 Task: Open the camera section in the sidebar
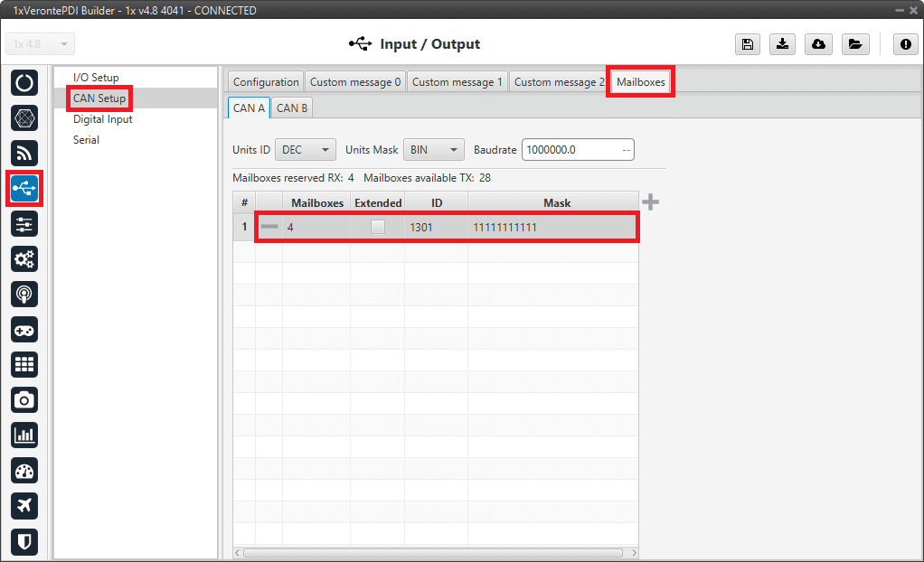tap(24, 399)
